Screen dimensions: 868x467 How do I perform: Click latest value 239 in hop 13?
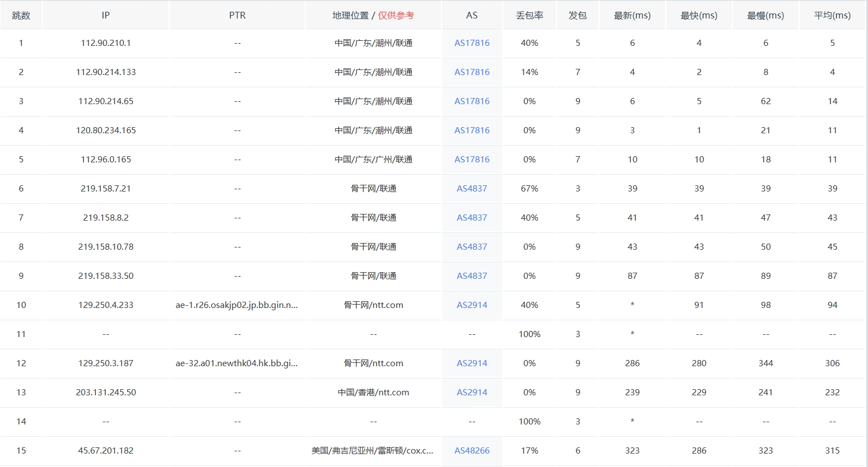click(x=633, y=393)
